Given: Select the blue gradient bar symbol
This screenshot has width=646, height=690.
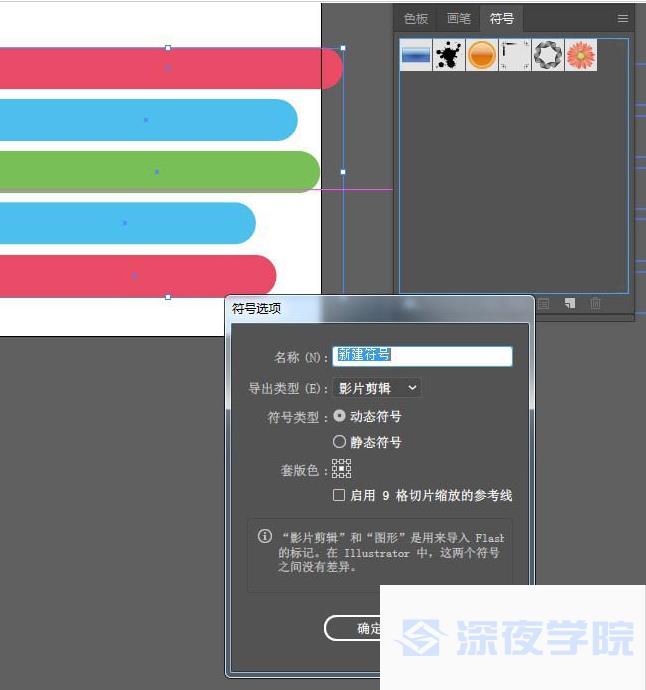Looking at the screenshot, I should point(416,55).
